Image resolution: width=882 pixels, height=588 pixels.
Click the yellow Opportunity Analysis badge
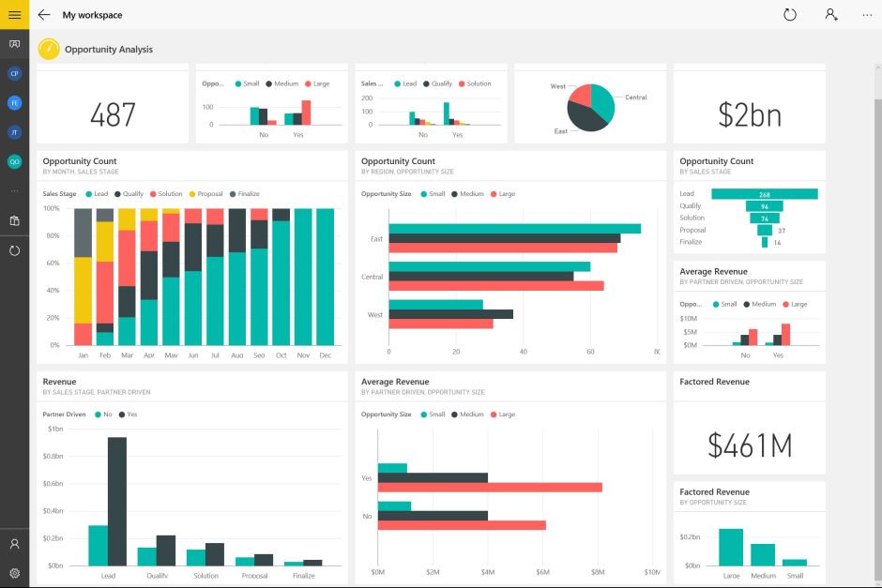(48, 48)
